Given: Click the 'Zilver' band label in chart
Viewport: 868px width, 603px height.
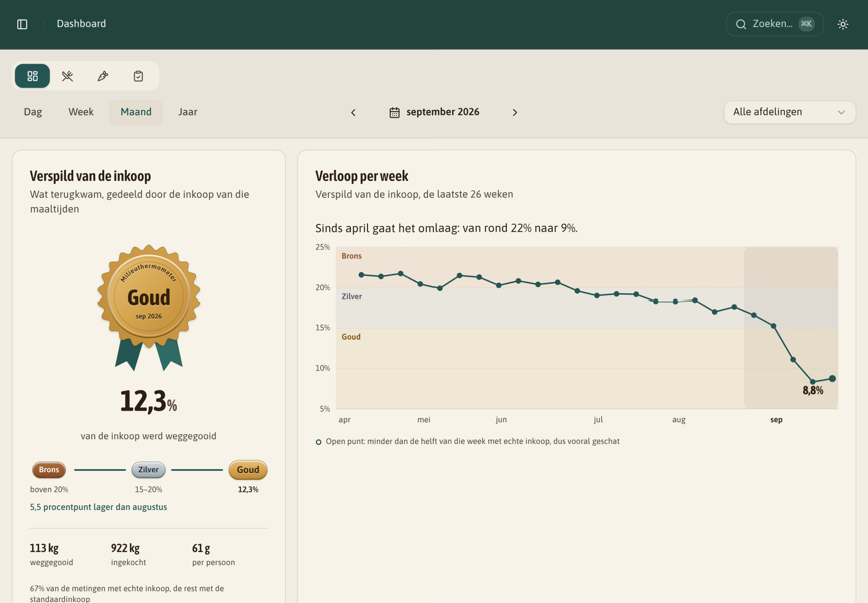Looking at the screenshot, I should [x=352, y=297].
